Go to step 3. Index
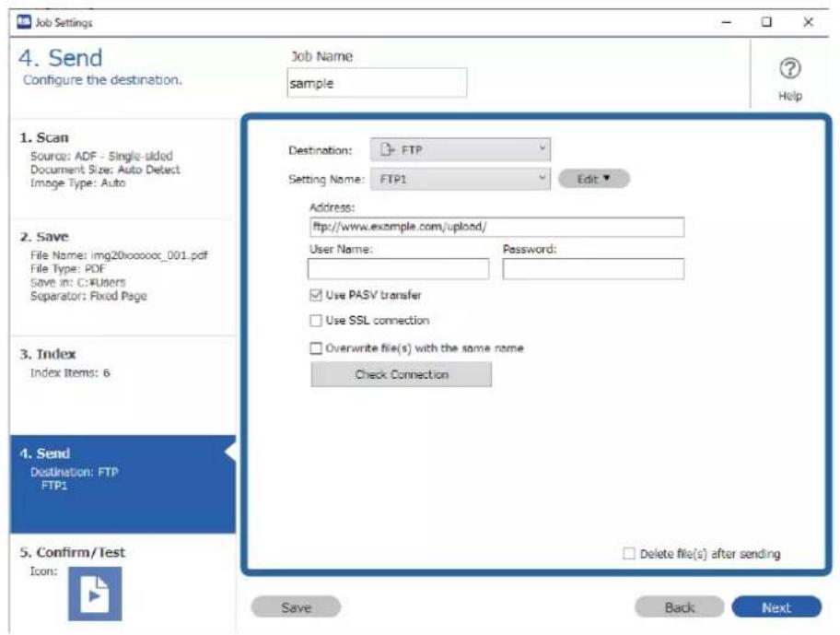 click(x=122, y=385)
